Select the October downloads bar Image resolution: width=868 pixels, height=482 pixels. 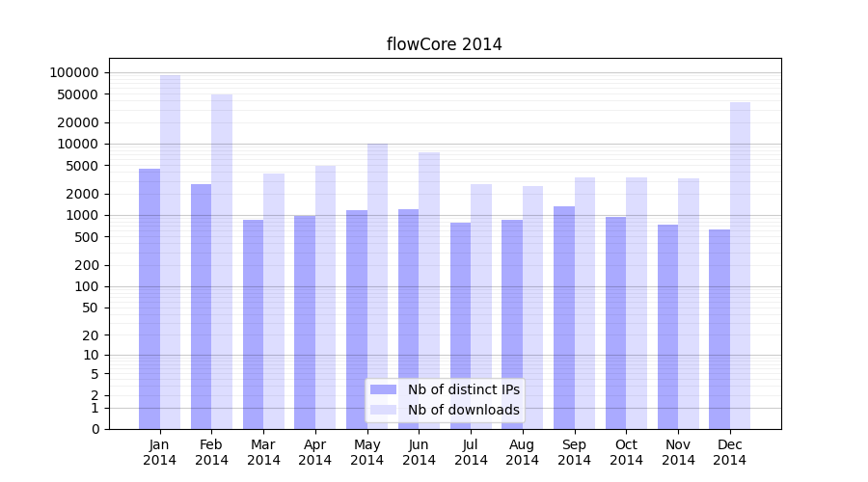tap(637, 302)
